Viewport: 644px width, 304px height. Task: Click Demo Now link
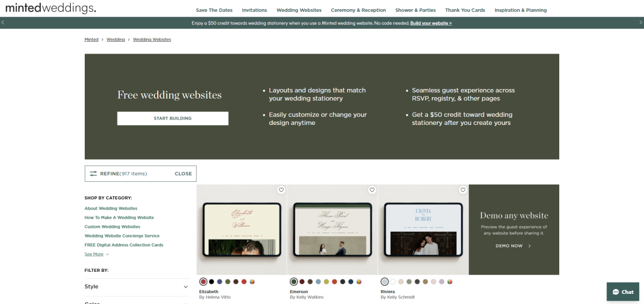click(x=514, y=246)
